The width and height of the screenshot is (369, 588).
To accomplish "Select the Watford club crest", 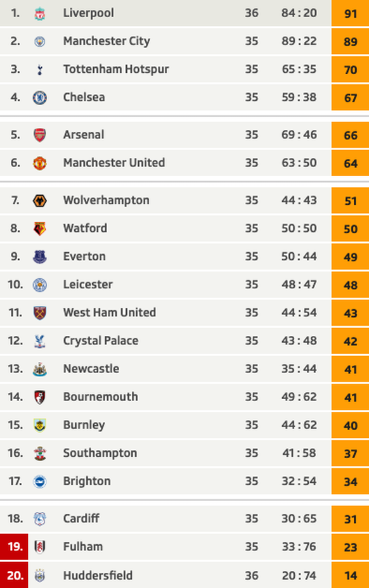I will 40,229.
